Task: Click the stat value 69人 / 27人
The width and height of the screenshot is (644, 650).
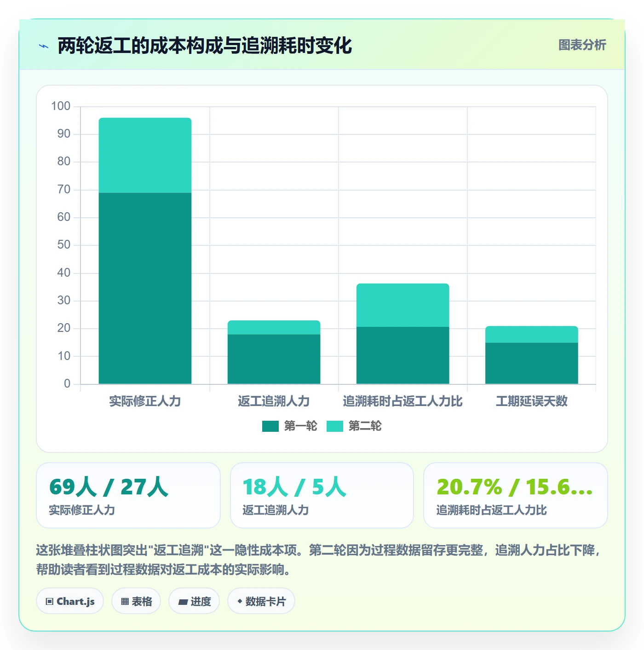Action: tap(109, 487)
